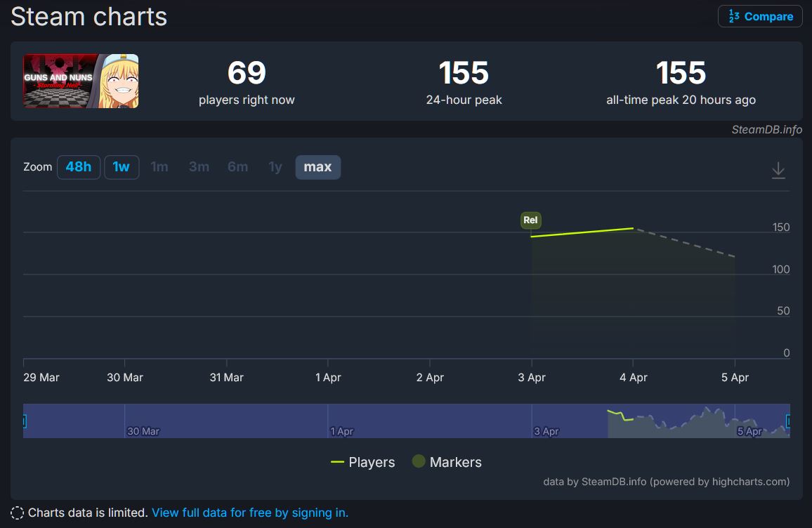This screenshot has width=812, height=528.
Task: Select the 6m zoom option
Action: (x=237, y=167)
